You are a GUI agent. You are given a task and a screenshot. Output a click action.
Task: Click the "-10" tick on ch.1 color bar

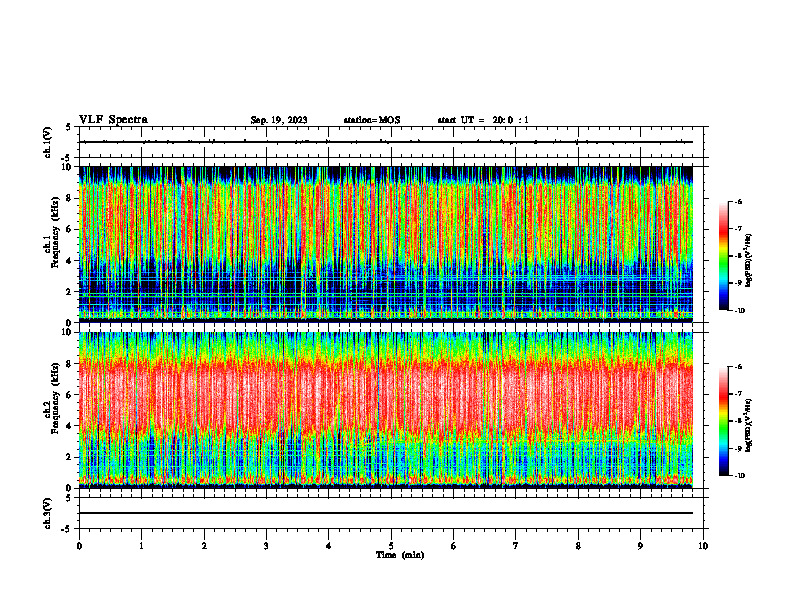[739, 311]
